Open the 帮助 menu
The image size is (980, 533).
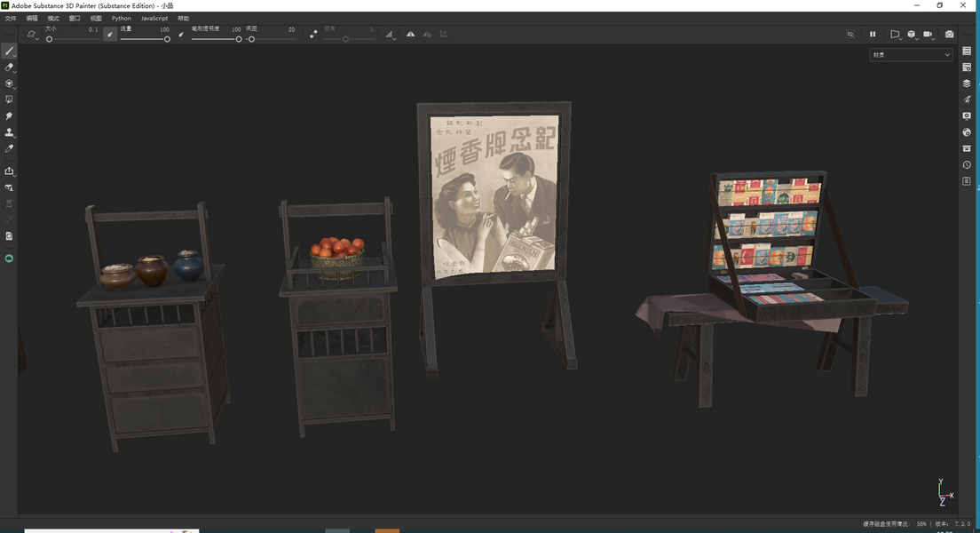pos(183,19)
